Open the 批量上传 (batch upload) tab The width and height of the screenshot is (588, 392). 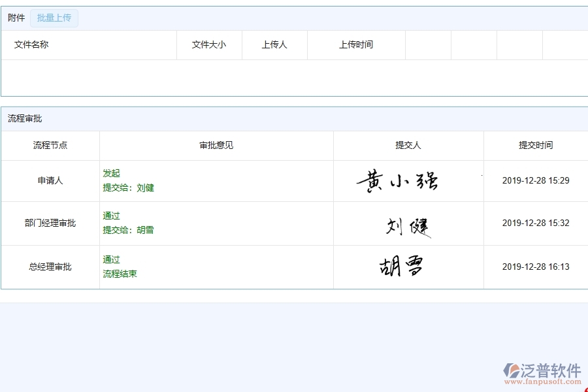coord(54,18)
